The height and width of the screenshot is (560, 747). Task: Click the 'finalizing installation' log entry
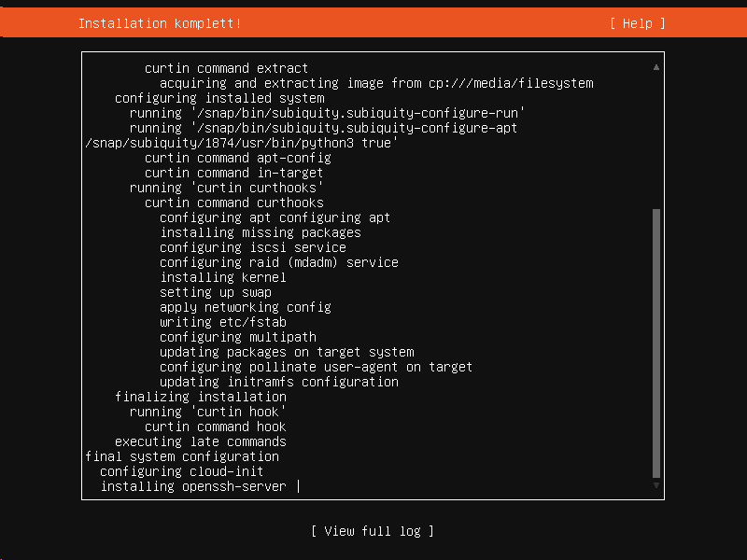coord(201,397)
